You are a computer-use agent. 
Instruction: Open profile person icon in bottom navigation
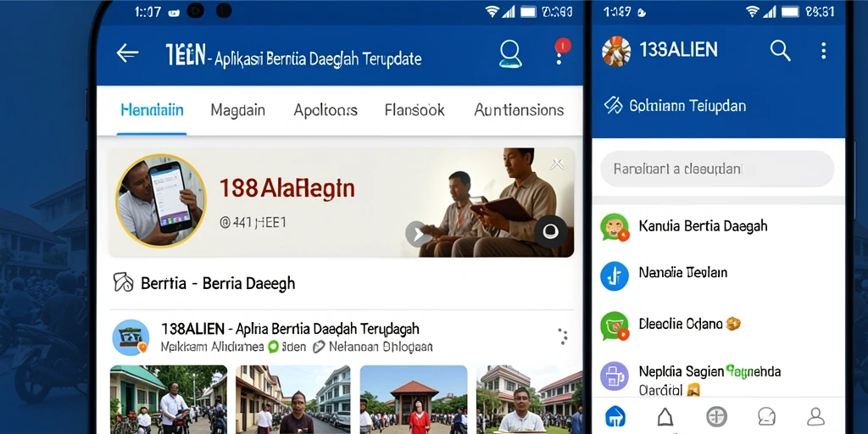pos(816,416)
